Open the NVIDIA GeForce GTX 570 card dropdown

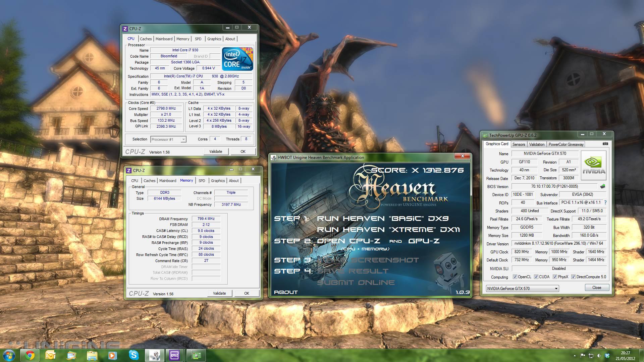point(522,288)
